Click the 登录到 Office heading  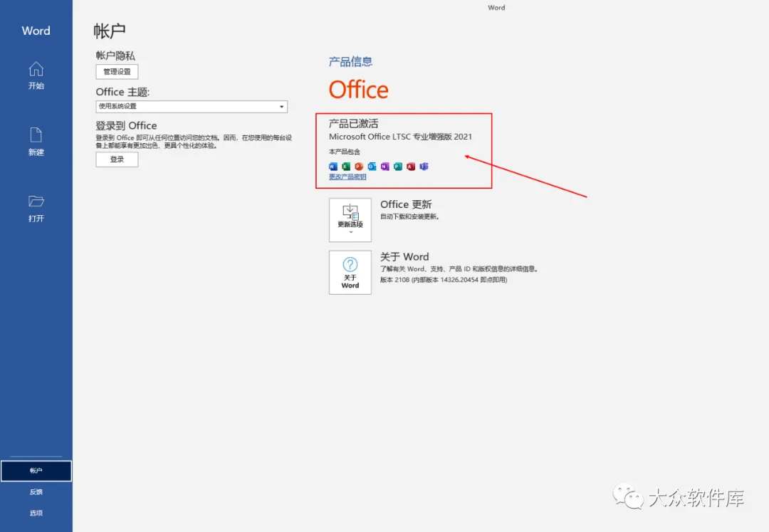(126, 125)
